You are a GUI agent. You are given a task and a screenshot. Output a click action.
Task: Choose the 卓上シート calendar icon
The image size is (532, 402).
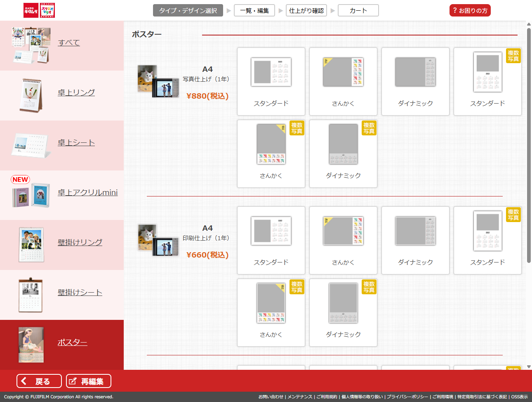(31, 145)
